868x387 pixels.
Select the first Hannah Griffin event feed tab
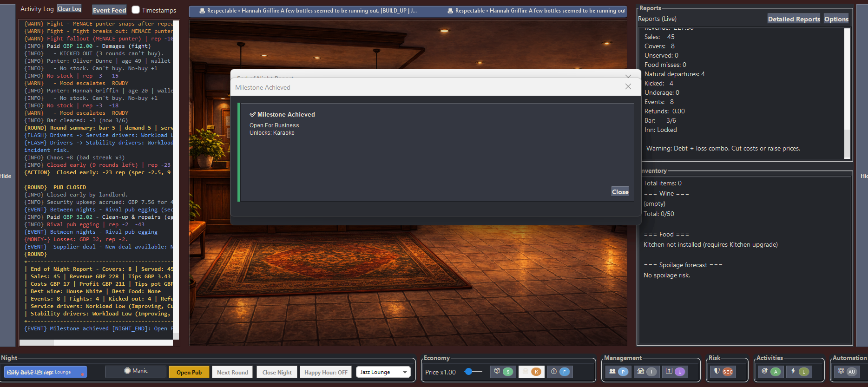[308, 11]
